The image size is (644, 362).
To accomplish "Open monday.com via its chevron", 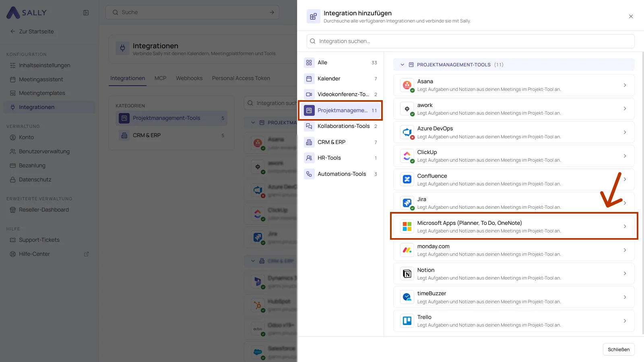I will (x=625, y=250).
